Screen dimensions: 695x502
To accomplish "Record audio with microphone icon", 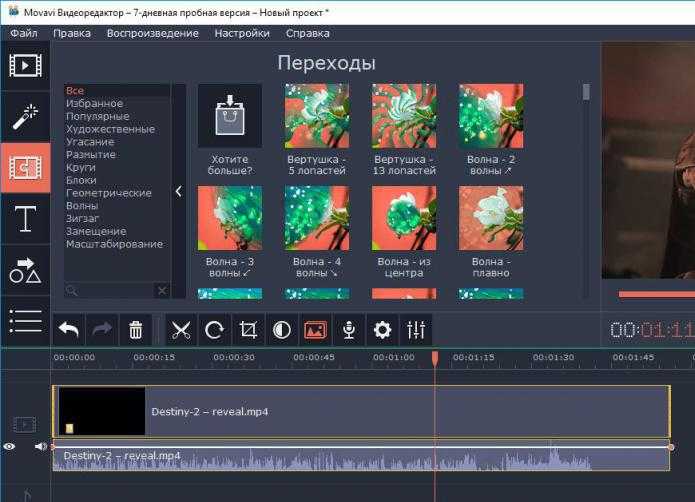I will tap(349, 330).
